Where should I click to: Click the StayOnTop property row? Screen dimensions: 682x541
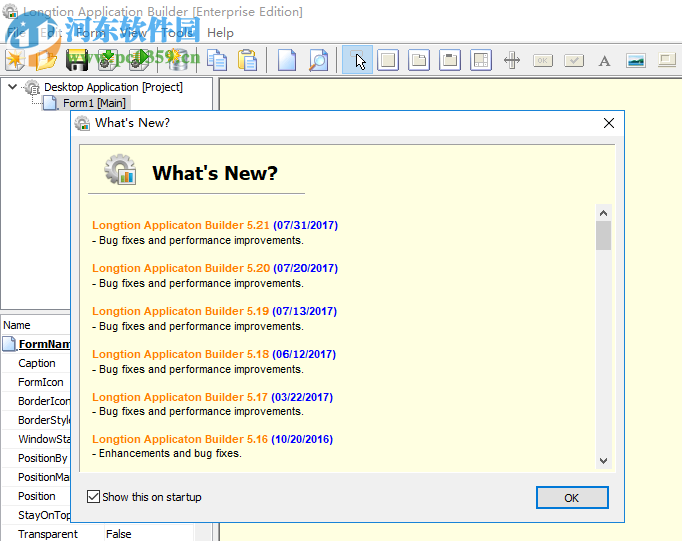coord(37,515)
